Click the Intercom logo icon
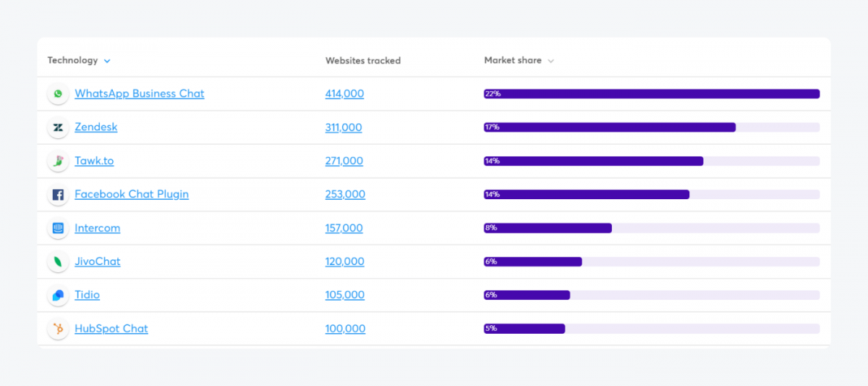This screenshot has width=868, height=386. (x=58, y=228)
